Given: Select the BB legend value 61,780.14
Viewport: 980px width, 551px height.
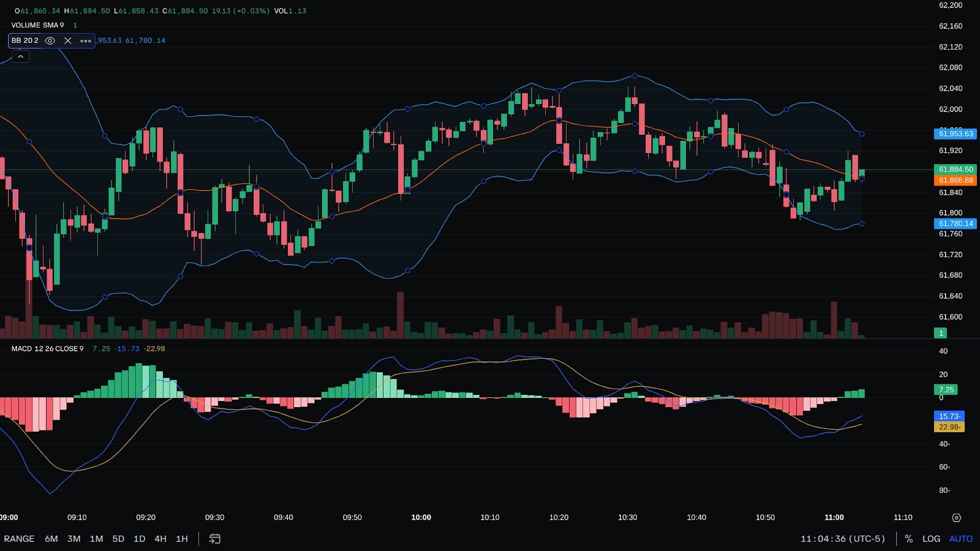Looking at the screenshot, I should click(x=145, y=40).
